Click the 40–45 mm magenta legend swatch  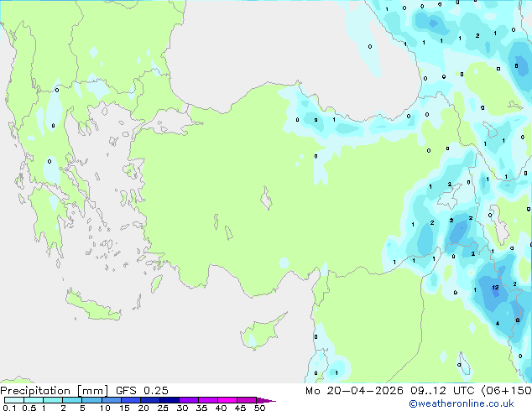point(227,400)
